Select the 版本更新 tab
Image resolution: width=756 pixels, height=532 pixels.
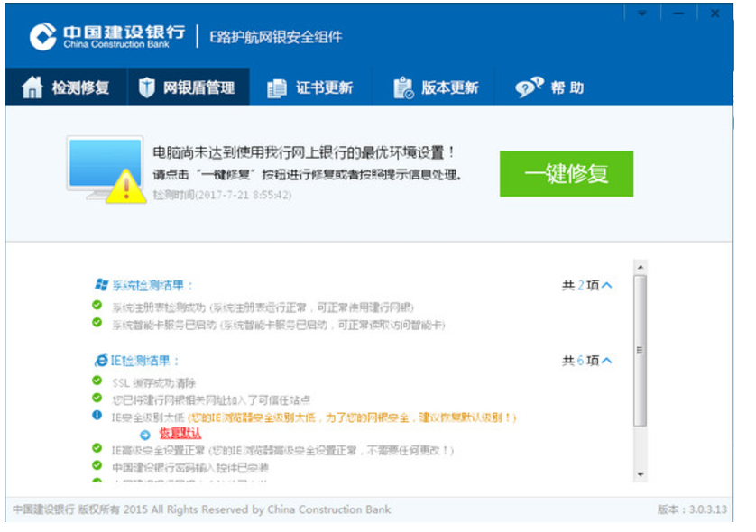point(433,87)
